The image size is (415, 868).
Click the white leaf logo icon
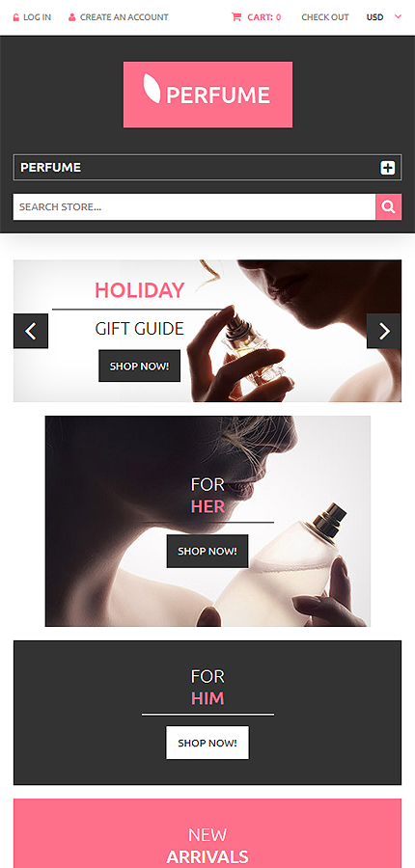[152, 89]
